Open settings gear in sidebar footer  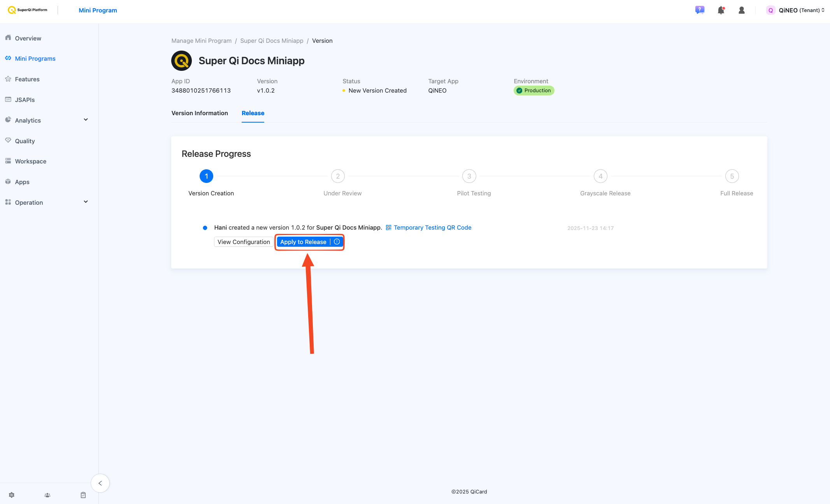coord(12,495)
